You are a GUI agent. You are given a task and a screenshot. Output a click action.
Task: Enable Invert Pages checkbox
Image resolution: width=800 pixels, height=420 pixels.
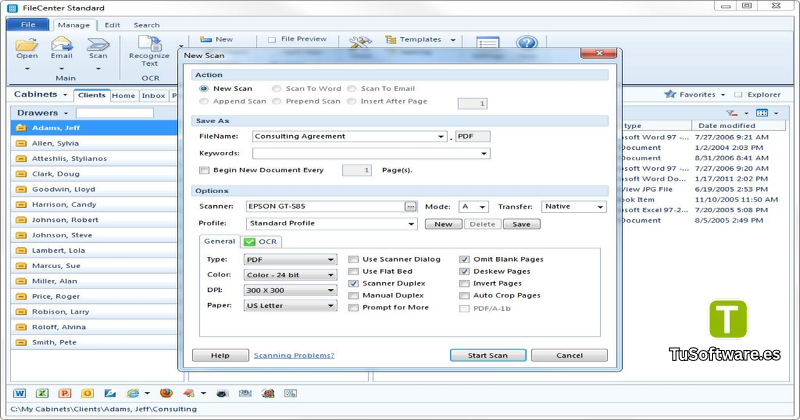click(x=464, y=283)
